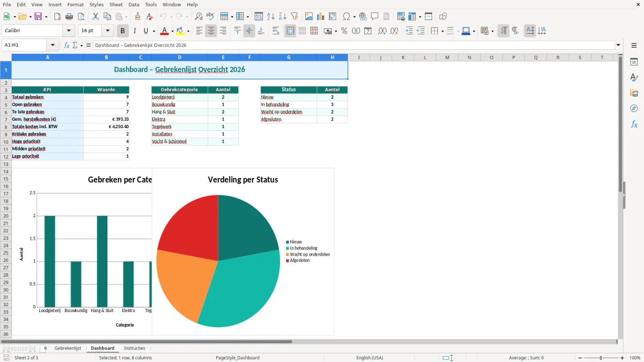
Task: Switch to Gebrekenlijst sheet tab
Action: 68,349
